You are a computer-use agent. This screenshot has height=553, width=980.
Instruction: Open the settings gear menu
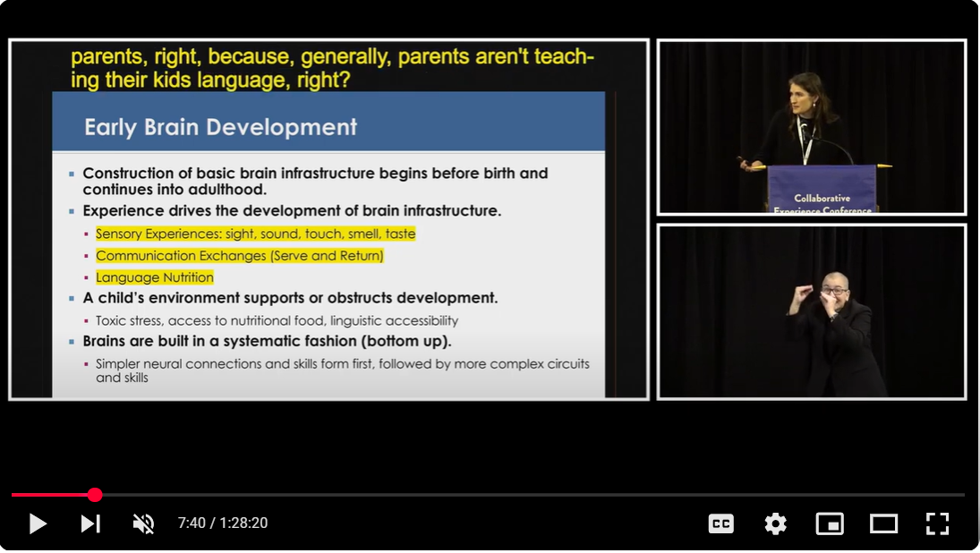click(775, 523)
